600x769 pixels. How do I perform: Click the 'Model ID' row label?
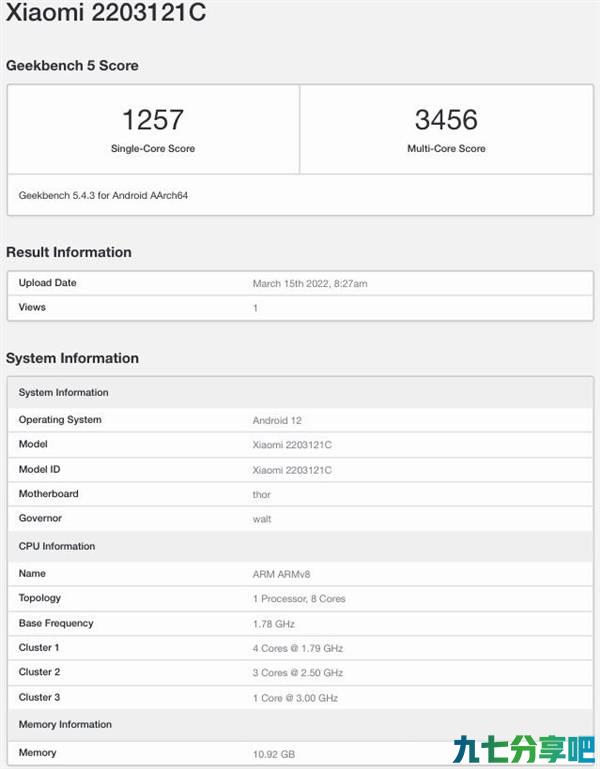(x=39, y=469)
